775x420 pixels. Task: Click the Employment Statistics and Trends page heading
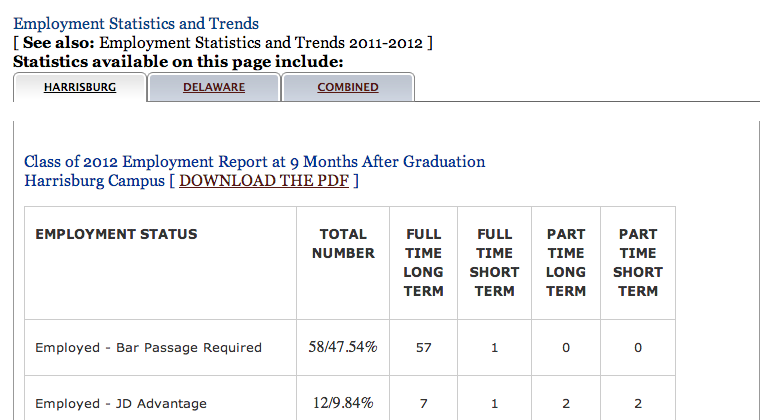pyautogui.click(x=135, y=23)
